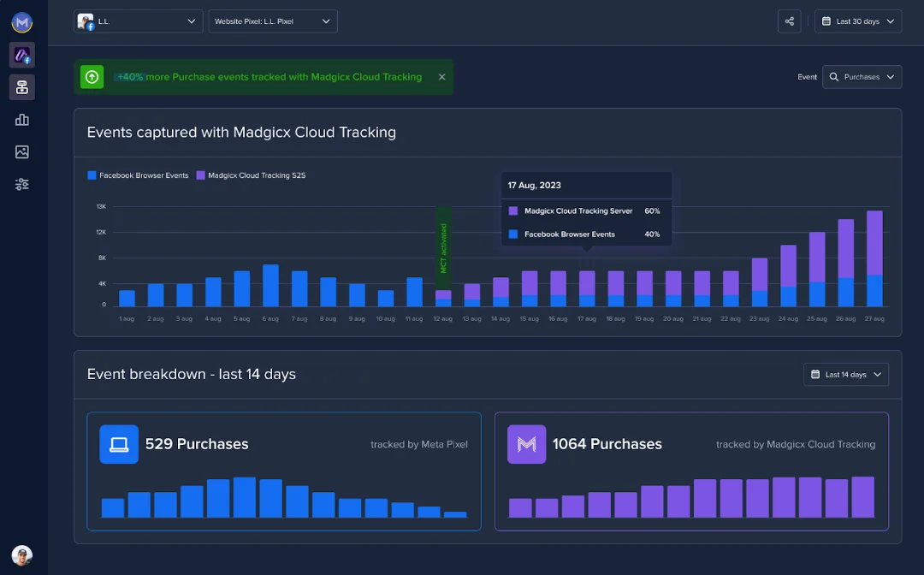The image size is (924, 575).
Task: Click the '12 aug' x-axis label
Action: 442,318
